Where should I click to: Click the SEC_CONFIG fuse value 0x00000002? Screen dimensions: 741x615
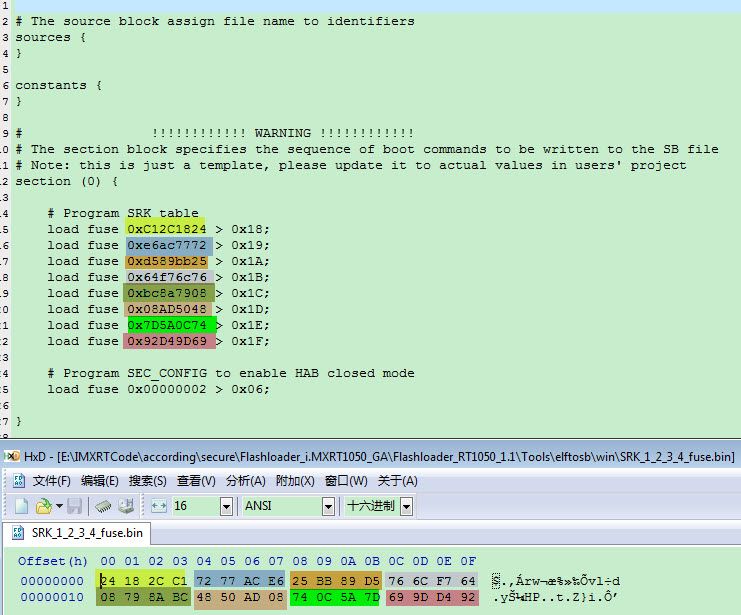coord(166,389)
